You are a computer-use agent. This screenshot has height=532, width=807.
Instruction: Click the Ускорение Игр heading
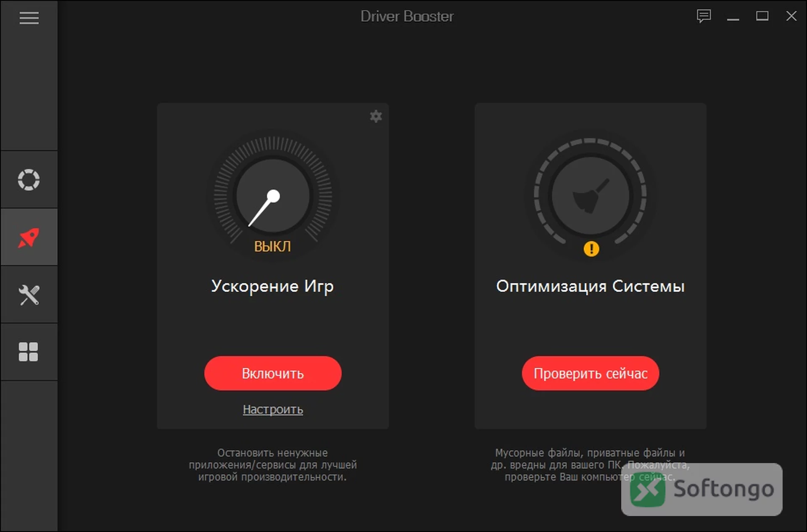coord(272,286)
